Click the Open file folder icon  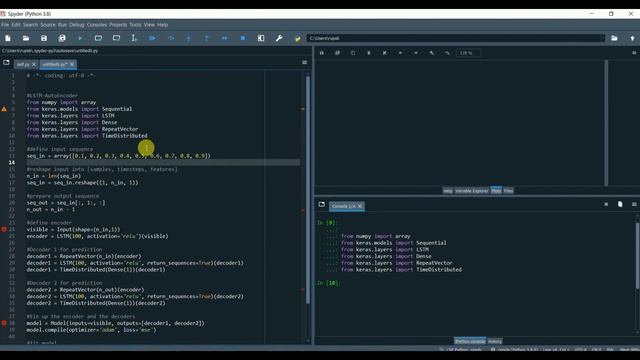coord(26,38)
